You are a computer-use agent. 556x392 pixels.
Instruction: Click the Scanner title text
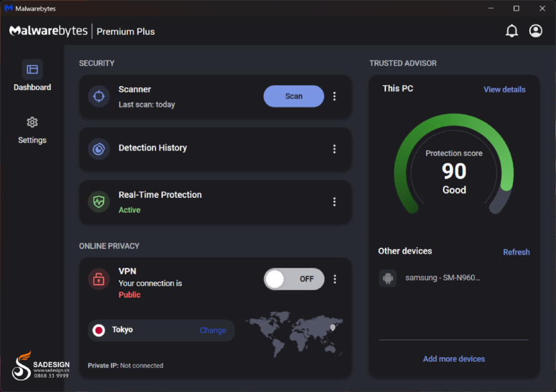(135, 89)
